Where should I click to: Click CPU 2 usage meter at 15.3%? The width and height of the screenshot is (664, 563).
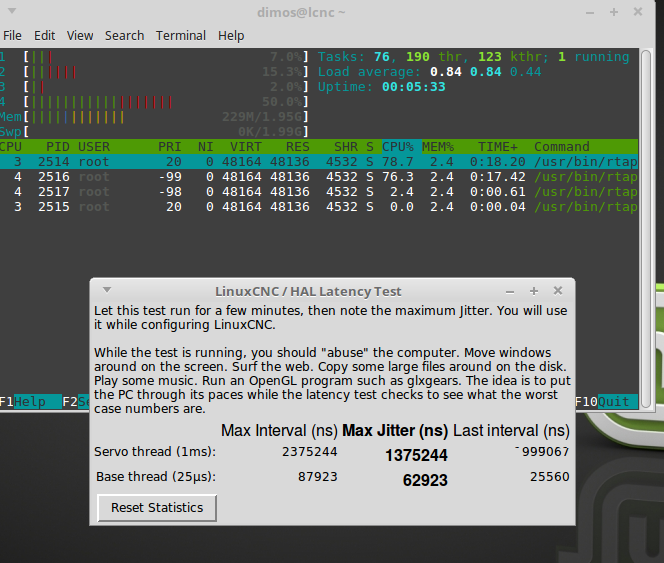[166, 72]
